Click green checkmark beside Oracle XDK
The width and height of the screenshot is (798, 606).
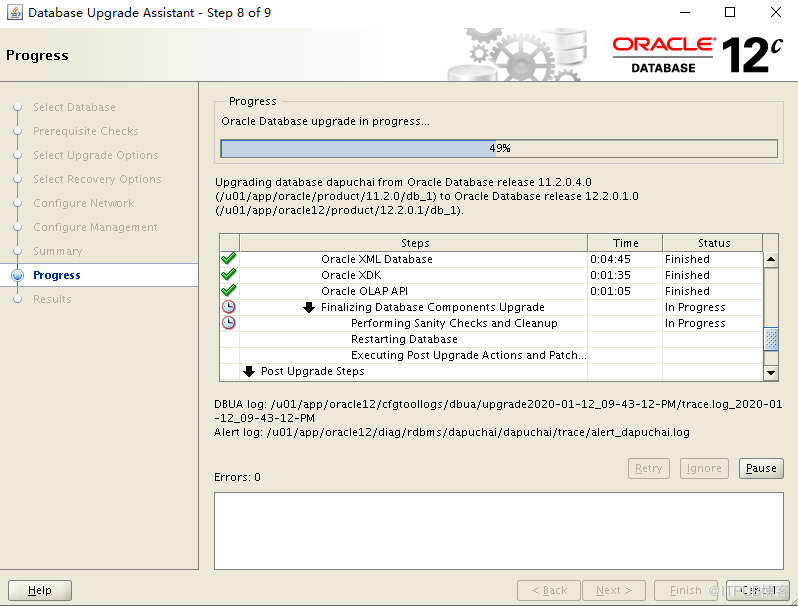(x=229, y=275)
